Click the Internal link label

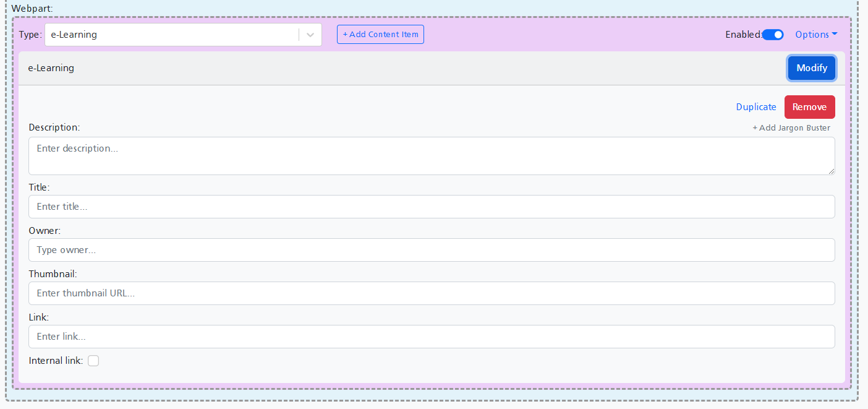point(56,360)
